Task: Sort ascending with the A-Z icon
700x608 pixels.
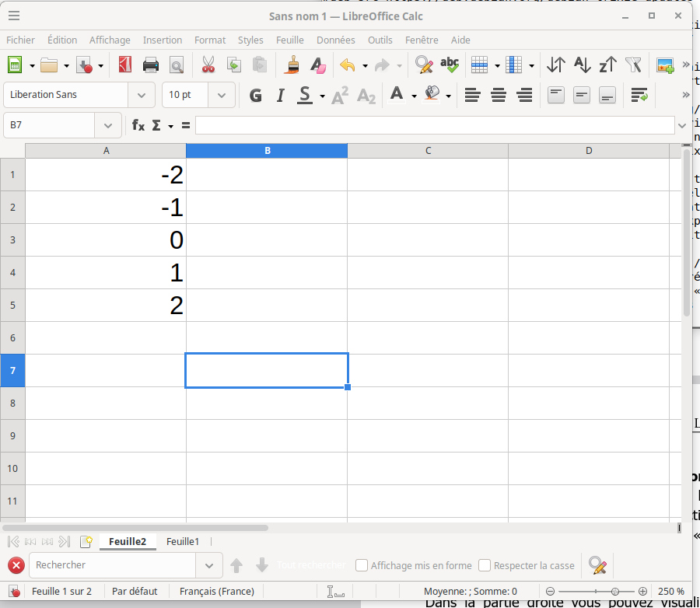Action: pyautogui.click(x=582, y=65)
